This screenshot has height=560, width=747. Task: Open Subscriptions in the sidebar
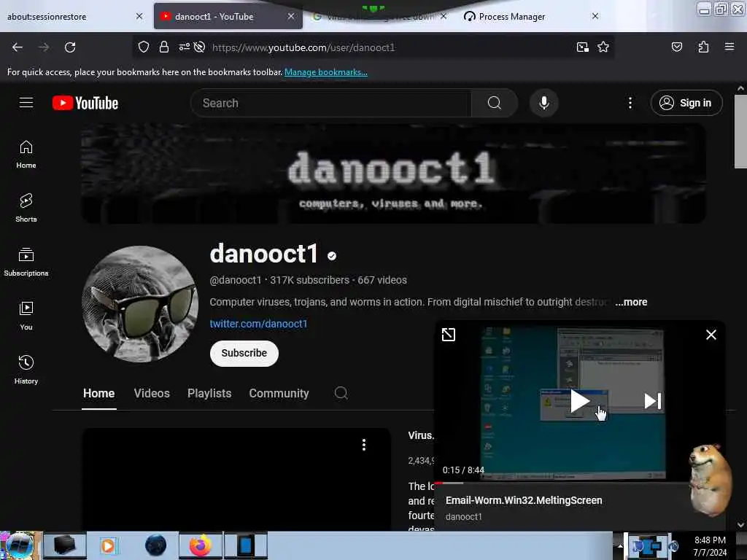(26, 262)
